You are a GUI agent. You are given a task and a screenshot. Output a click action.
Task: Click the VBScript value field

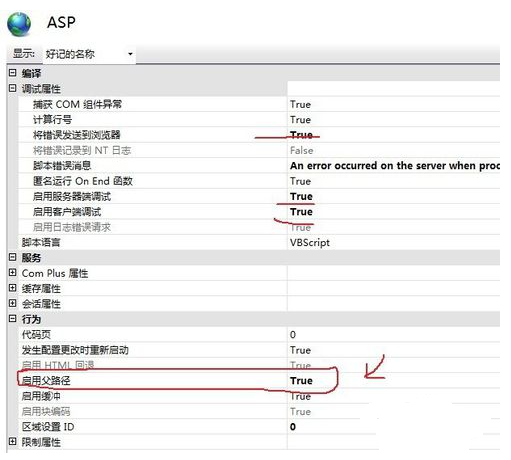pyautogui.click(x=393, y=242)
